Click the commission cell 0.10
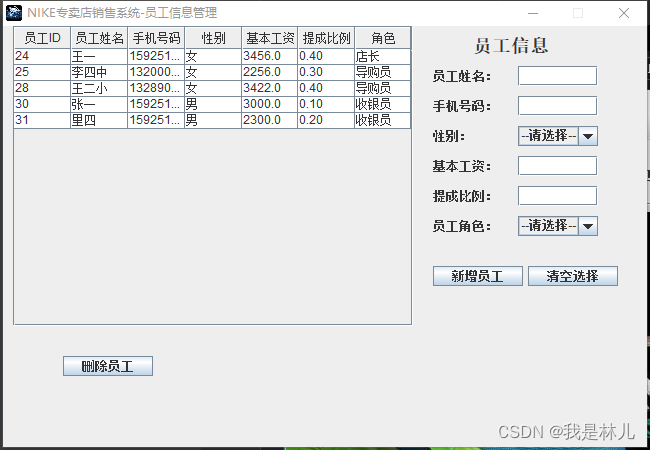Image resolution: width=650 pixels, height=450 pixels. [x=326, y=104]
